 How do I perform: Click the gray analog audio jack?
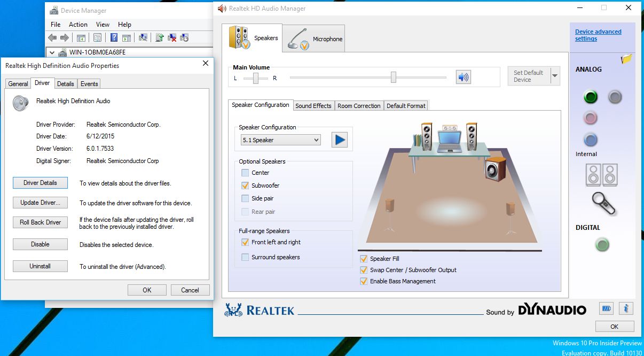[x=615, y=97]
